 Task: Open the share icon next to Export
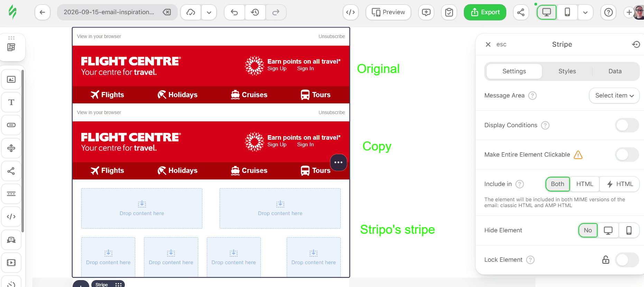(521, 12)
